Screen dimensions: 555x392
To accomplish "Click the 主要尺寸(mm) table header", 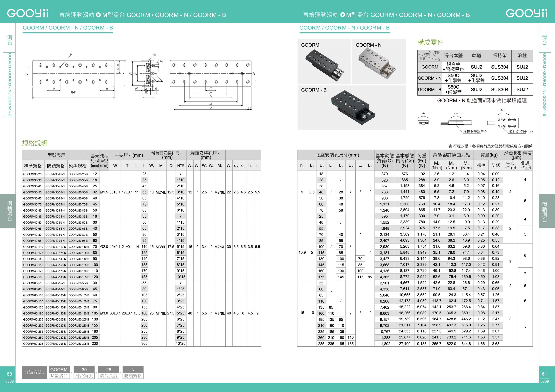I will click(x=129, y=155).
